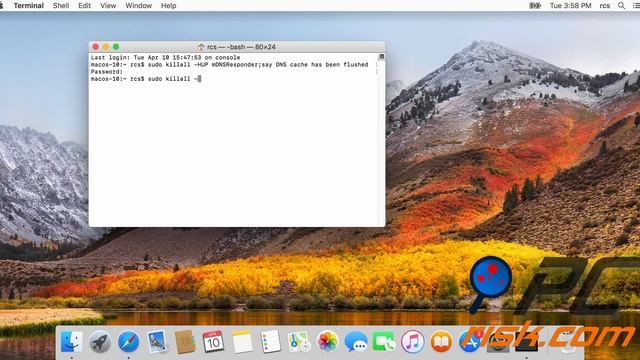The width and height of the screenshot is (640, 360).
Task: Click the scroll marker icon atop Terminal scrollbar
Action: [x=381, y=57]
